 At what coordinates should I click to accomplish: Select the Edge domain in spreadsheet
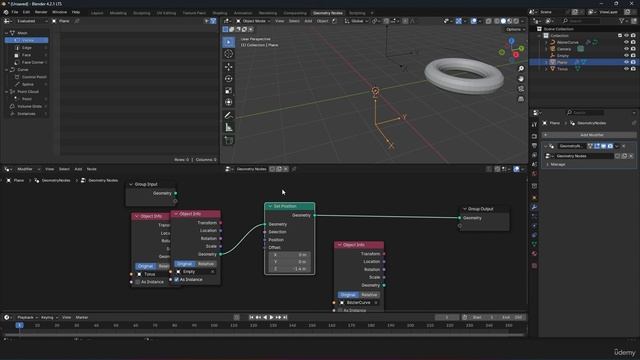[x=27, y=48]
